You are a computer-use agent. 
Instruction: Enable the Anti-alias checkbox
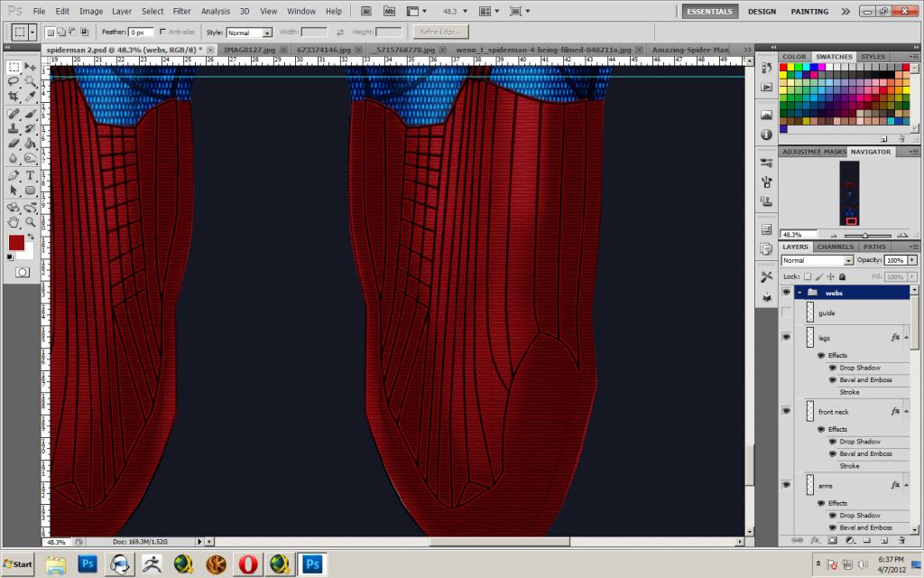pyautogui.click(x=162, y=32)
